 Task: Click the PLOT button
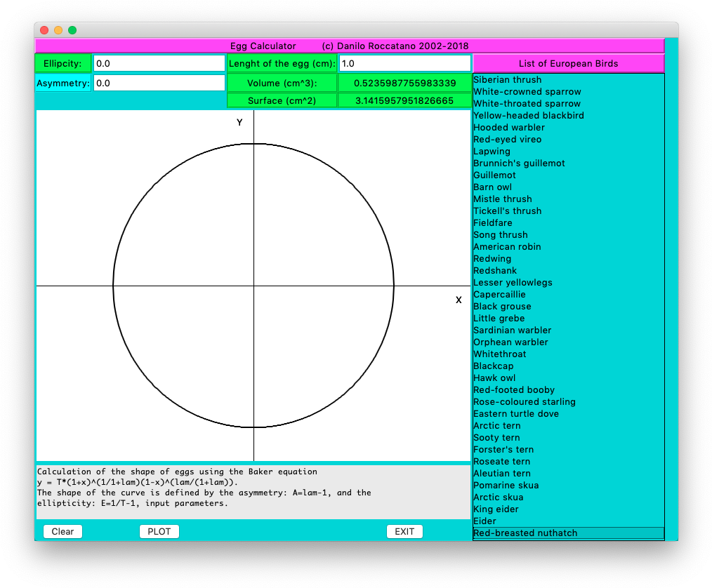(159, 531)
